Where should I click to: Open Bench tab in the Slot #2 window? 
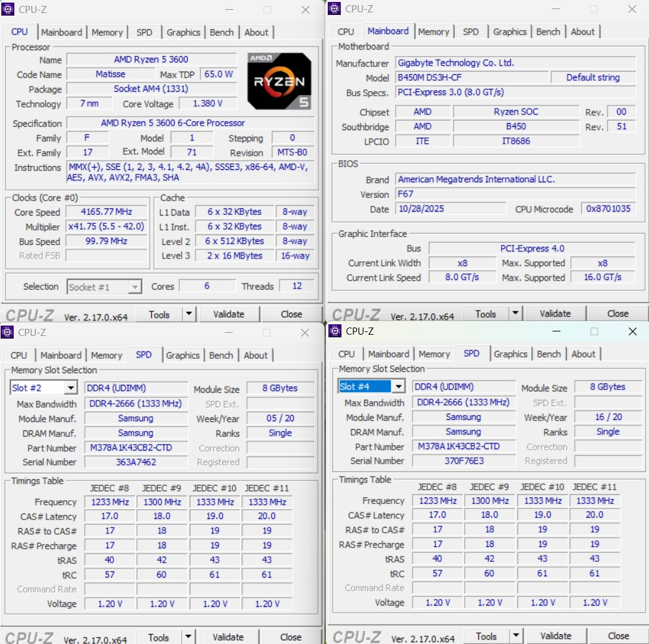click(x=221, y=356)
